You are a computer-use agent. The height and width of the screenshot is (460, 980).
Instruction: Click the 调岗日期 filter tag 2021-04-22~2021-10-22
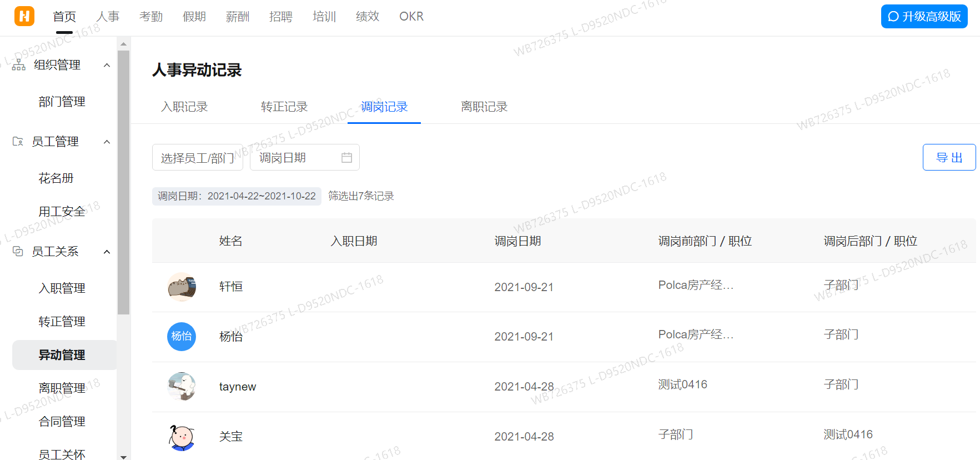click(237, 196)
